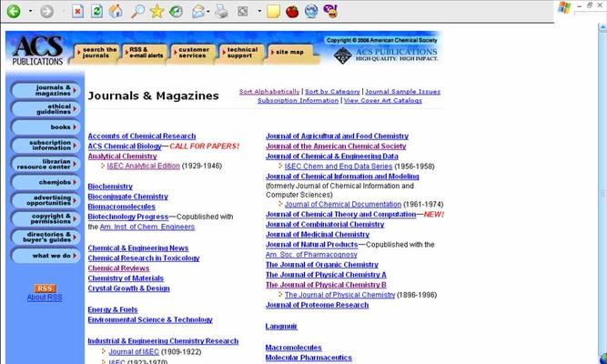Select 'chemjobs' sidebar button
The width and height of the screenshot is (607, 364).
click(46, 182)
